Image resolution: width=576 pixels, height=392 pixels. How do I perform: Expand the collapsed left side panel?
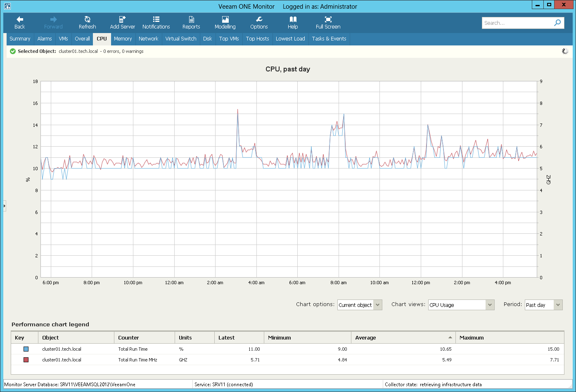tap(5, 206)
